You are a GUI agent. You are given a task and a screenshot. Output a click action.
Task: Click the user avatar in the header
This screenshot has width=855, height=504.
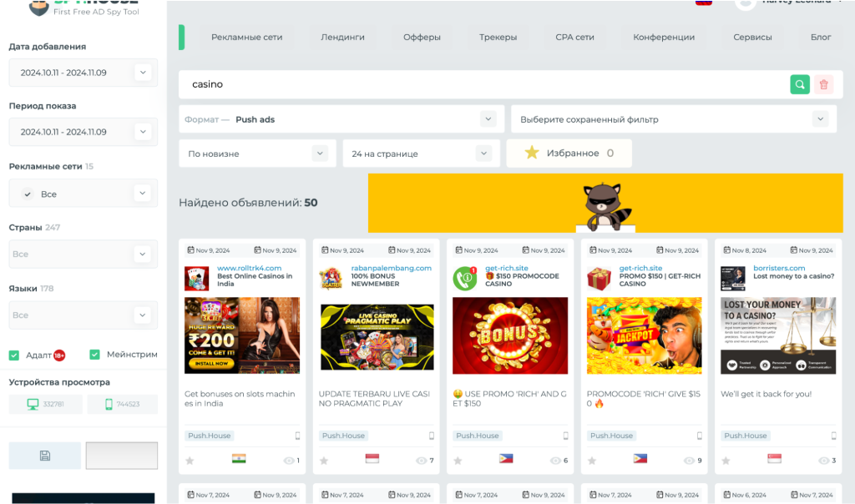(x=745, y=3)
